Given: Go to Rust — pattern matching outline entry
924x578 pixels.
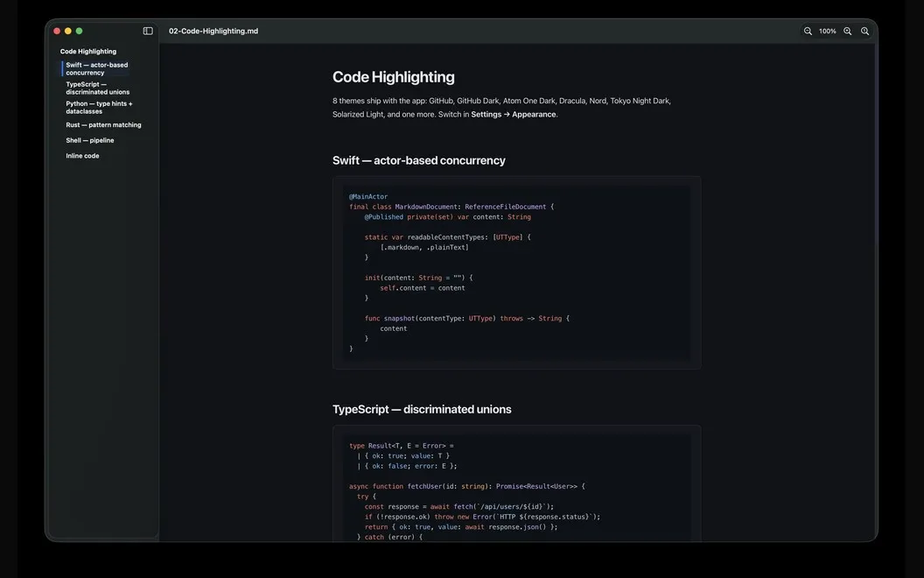Looking at the screenshot, I should 104,125.
